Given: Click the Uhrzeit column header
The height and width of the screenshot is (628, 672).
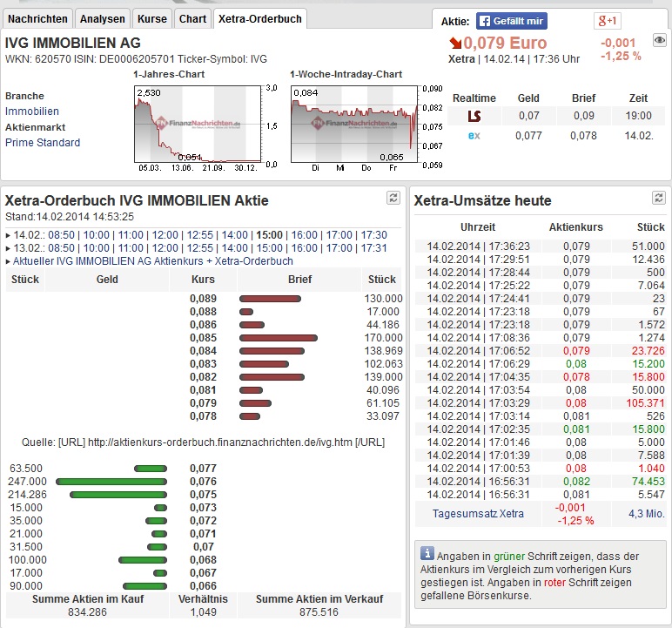Looking at the screenshot, I should 478,227.
